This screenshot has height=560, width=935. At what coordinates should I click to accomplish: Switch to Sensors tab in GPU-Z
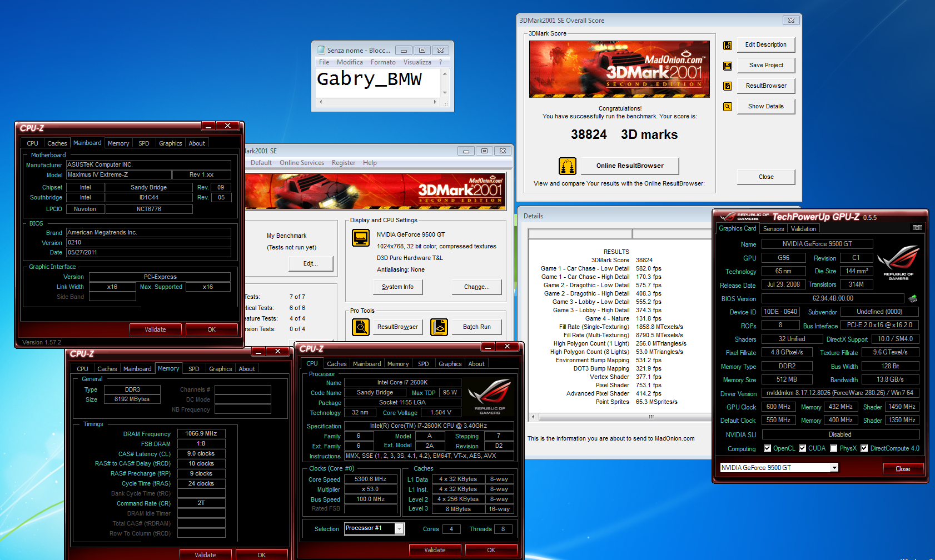pos(773,229)
